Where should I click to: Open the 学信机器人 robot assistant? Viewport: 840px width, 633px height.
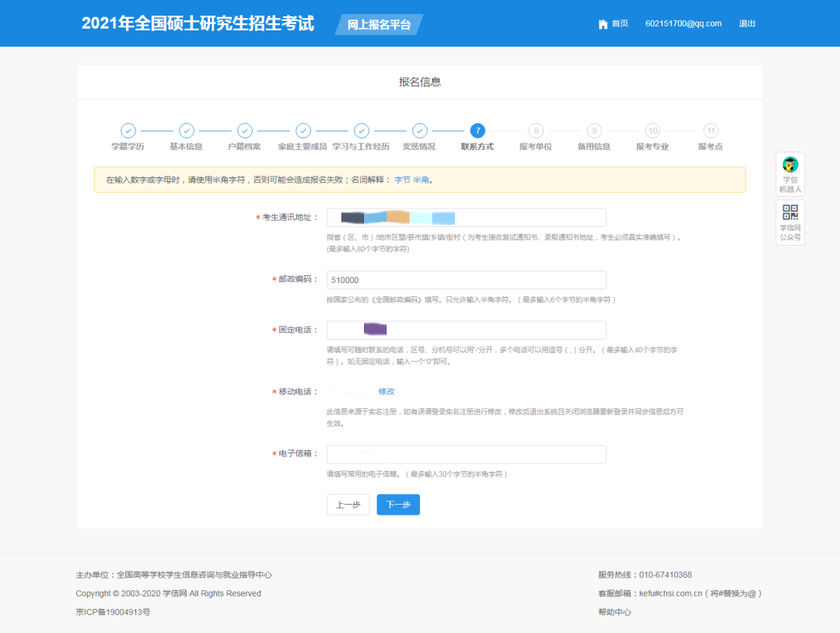[789, 173]
